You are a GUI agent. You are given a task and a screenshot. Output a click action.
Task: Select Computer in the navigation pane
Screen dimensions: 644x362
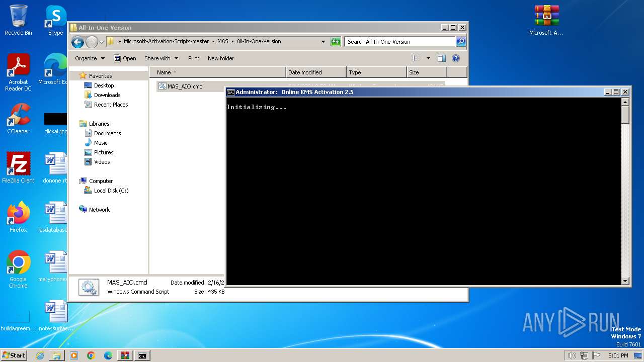[x=101, y=181]
